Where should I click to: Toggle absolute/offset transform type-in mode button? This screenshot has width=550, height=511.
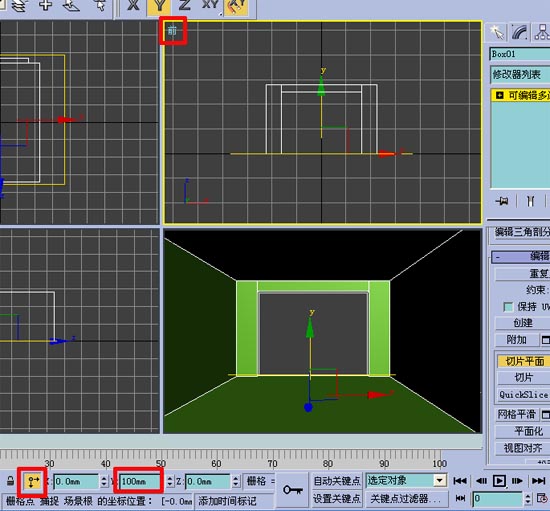point(33,481)
